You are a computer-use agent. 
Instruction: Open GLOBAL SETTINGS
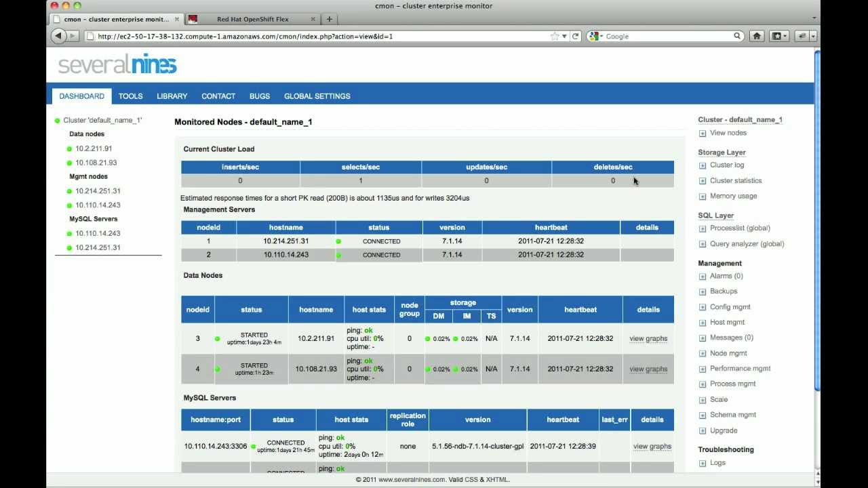(317, 96)
